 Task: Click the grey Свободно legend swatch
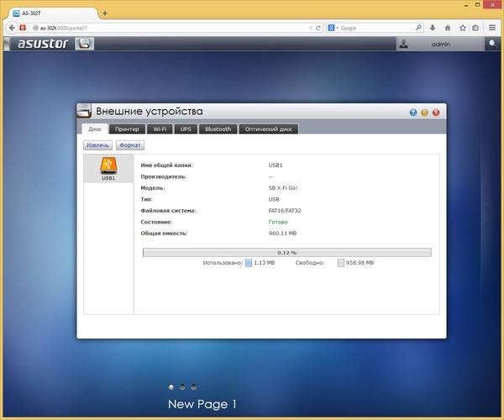click(x=341, y=263)
